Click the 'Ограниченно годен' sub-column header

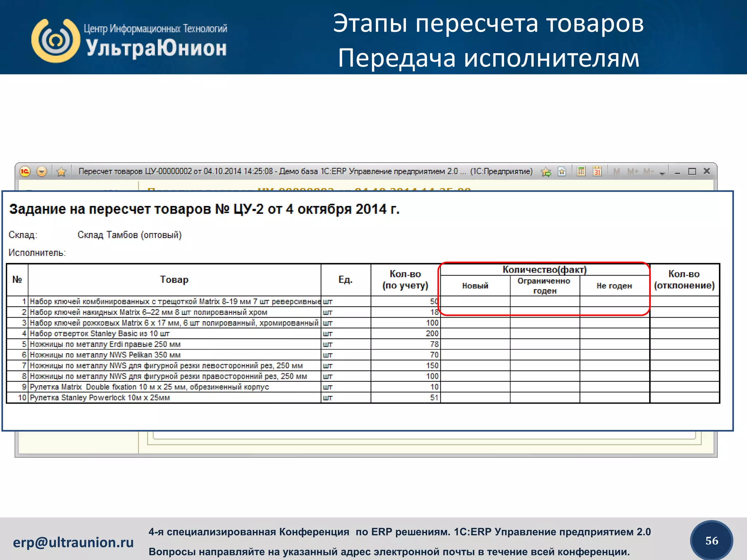tap(545, 285)
